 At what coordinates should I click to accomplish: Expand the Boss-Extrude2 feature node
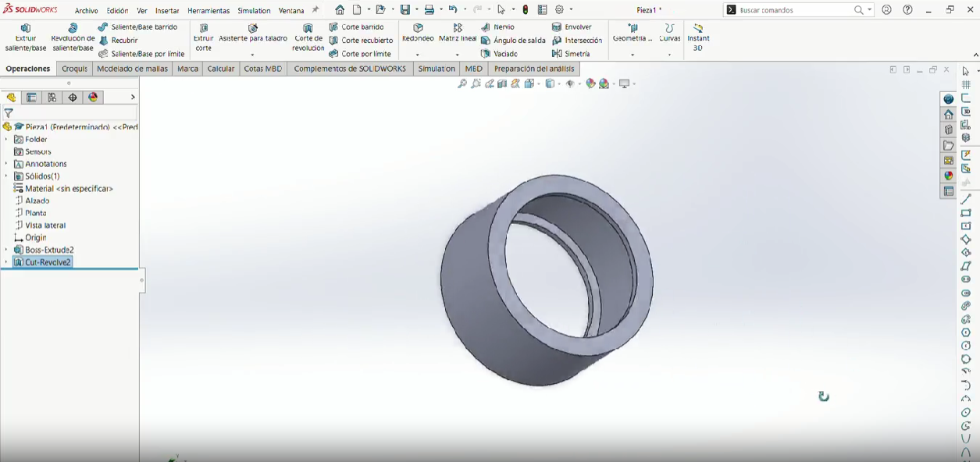click(x=6, y=250)
